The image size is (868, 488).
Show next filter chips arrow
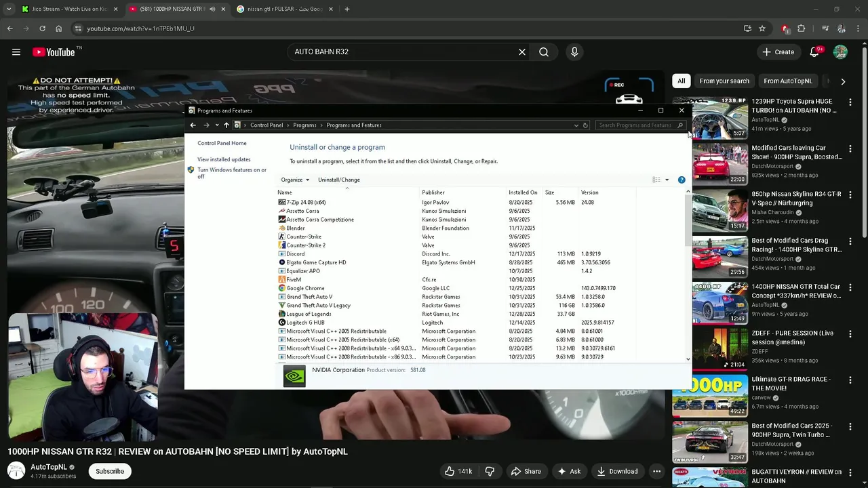click(843, 81)
